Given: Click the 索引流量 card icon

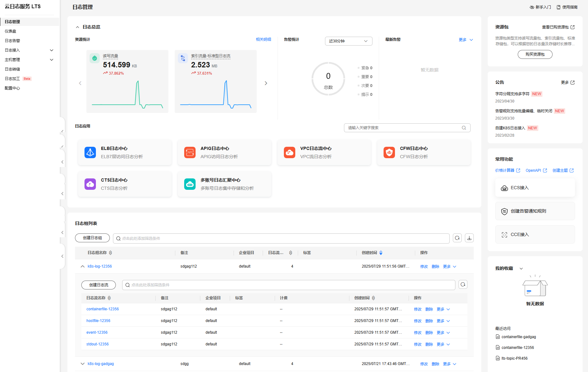Looking at the screenshot, I should coord(183,58).
